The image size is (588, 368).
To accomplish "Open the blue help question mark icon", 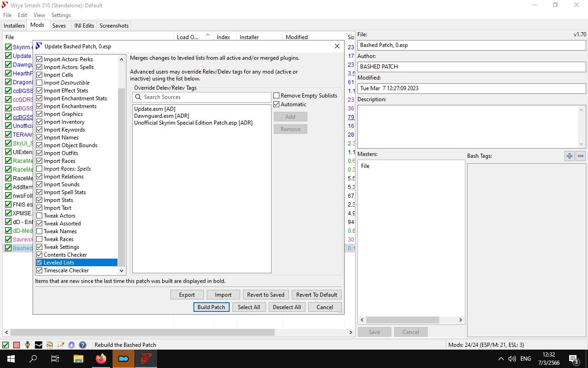I will 83,345.
